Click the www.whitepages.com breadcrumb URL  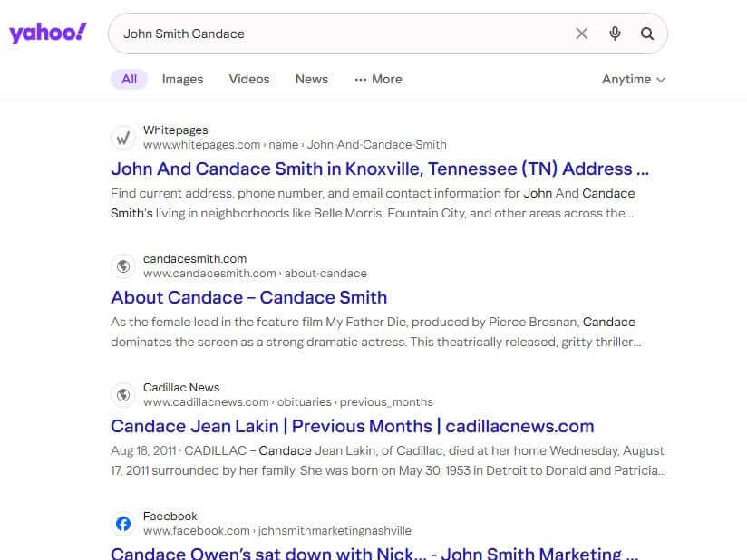click(201, 145)
